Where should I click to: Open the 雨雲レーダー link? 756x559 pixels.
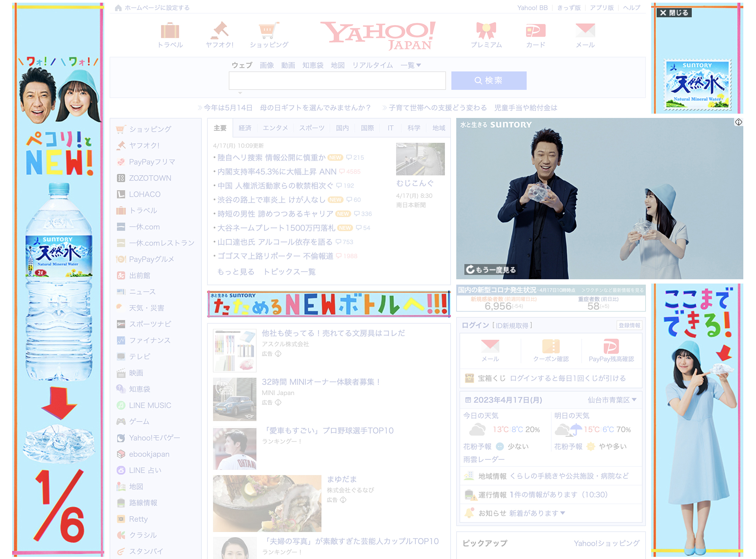484,459
